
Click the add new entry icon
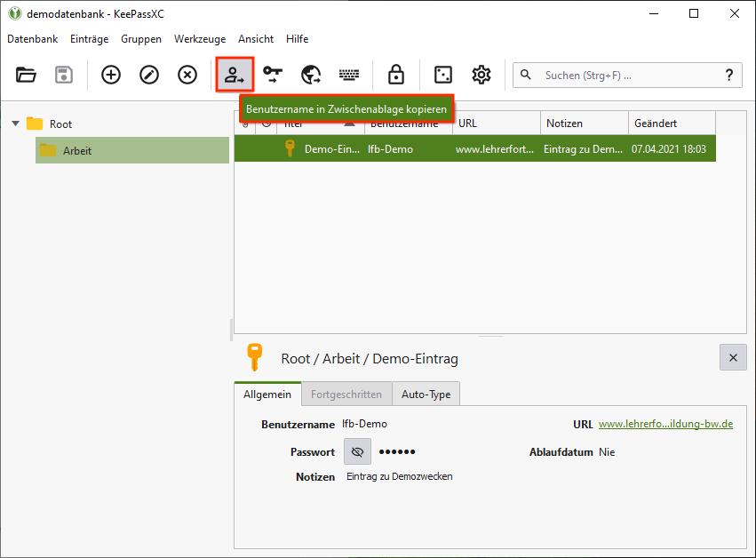[x=111, y=75]
